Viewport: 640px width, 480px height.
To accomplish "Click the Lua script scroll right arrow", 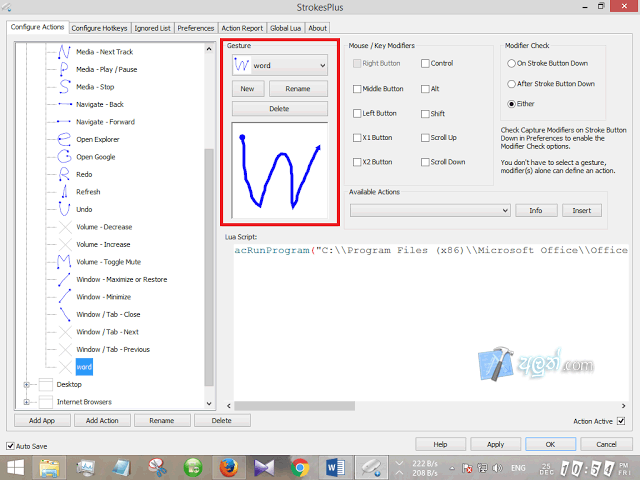I will pos(623,406).
